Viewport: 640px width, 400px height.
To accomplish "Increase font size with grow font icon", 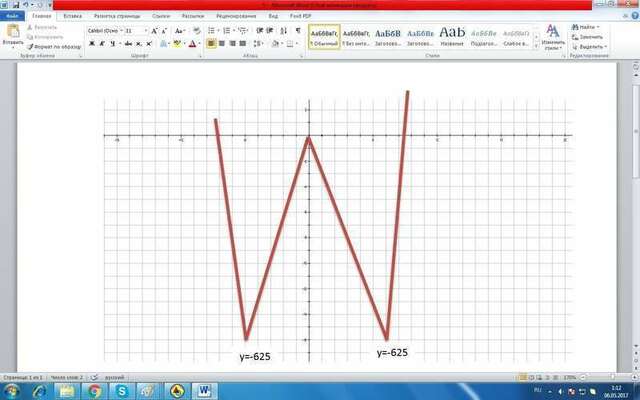I will pyautogui.click(x=154, y=31).
